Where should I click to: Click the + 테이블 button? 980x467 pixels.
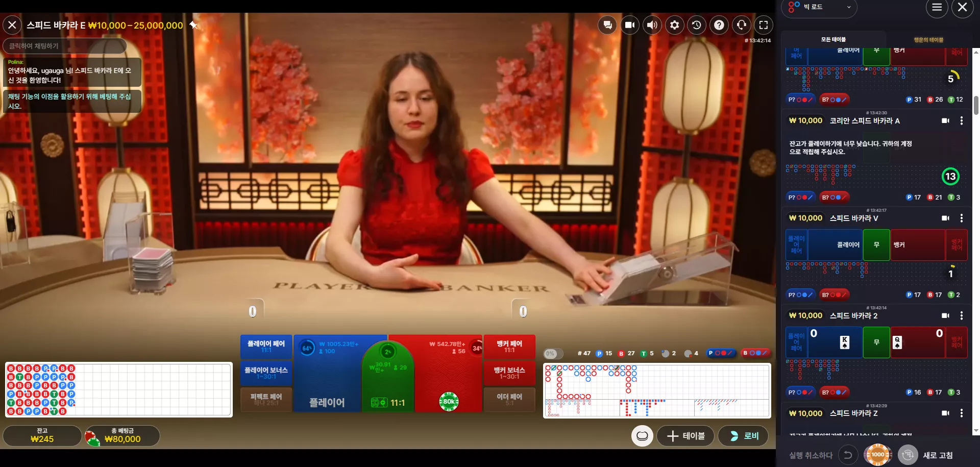(687, 436)
